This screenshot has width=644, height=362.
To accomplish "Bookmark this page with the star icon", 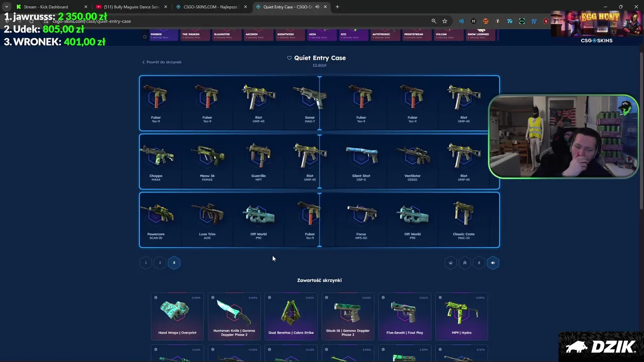I will 445,21.
